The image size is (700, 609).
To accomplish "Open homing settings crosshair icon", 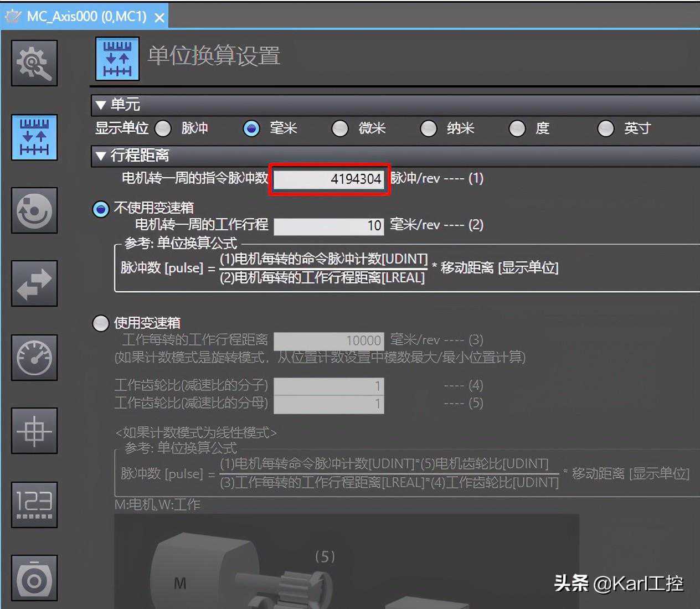I will [x=34, y=431].
